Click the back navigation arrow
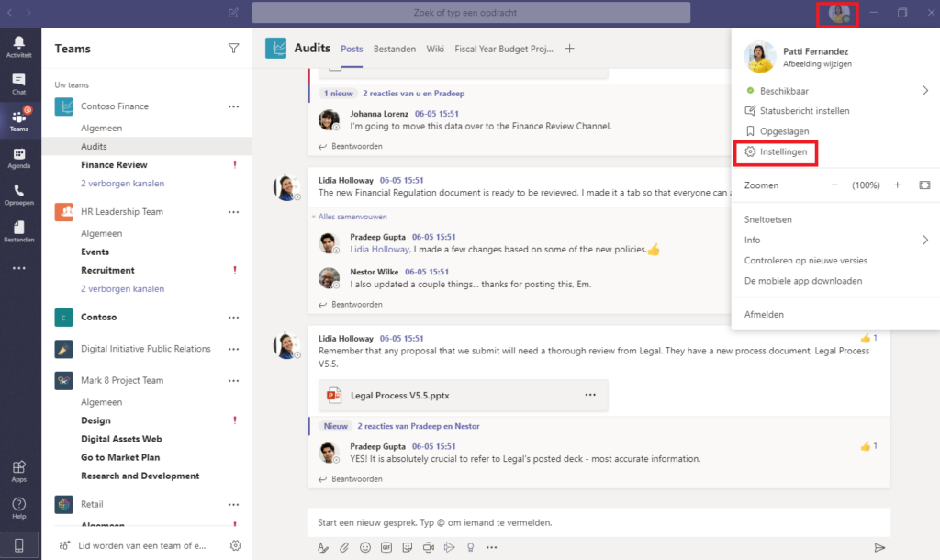940x560 pixels. pos(9,13)
